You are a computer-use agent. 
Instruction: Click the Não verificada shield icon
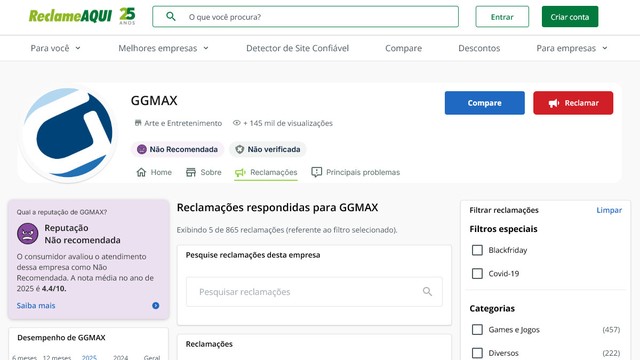click(x=240, y=149)
